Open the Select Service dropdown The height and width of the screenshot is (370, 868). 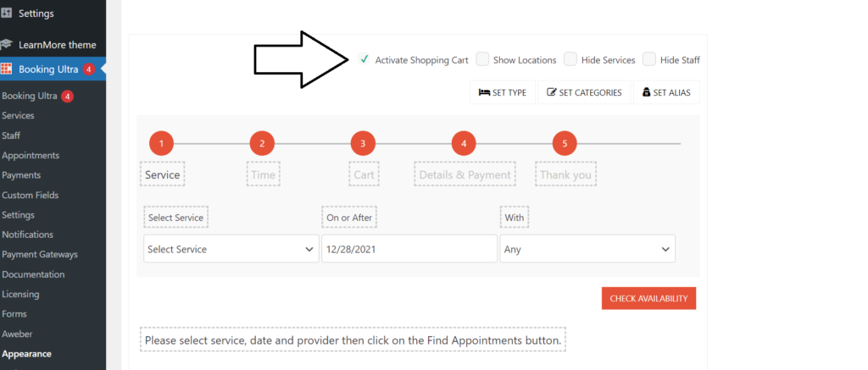[231, 249]
